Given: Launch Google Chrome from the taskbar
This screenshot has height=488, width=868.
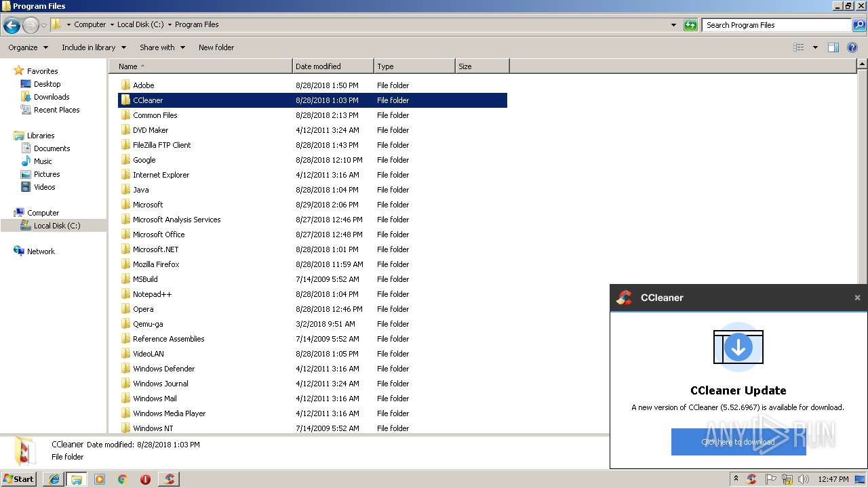Looking at the screenshot, I should [x=122, y=479].
